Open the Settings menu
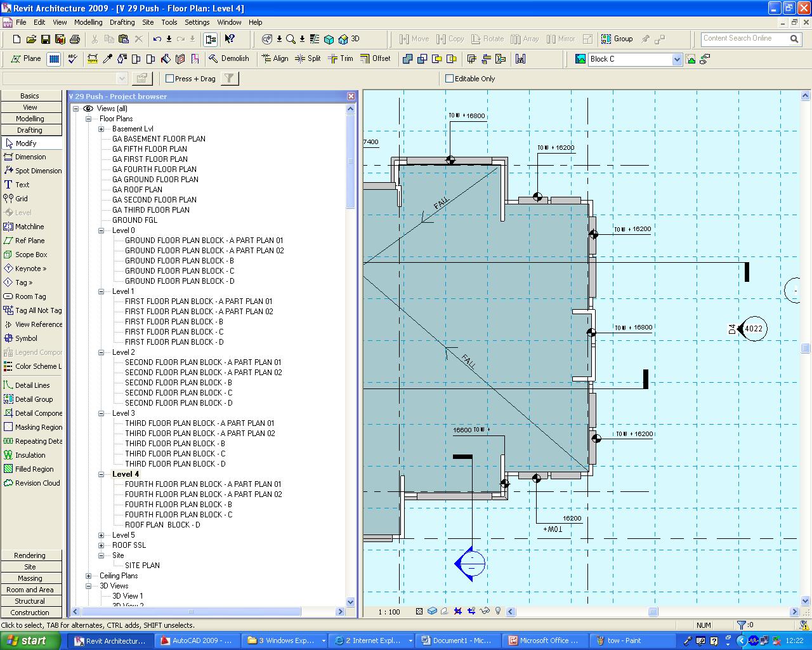The height and width of the screenshot is (650, 812). point(197,22)
